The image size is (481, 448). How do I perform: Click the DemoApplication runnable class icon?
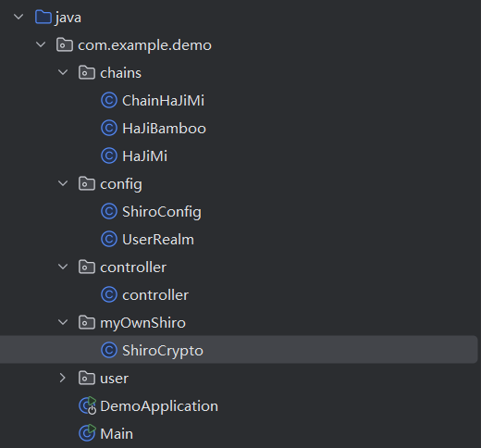point(88,405)
